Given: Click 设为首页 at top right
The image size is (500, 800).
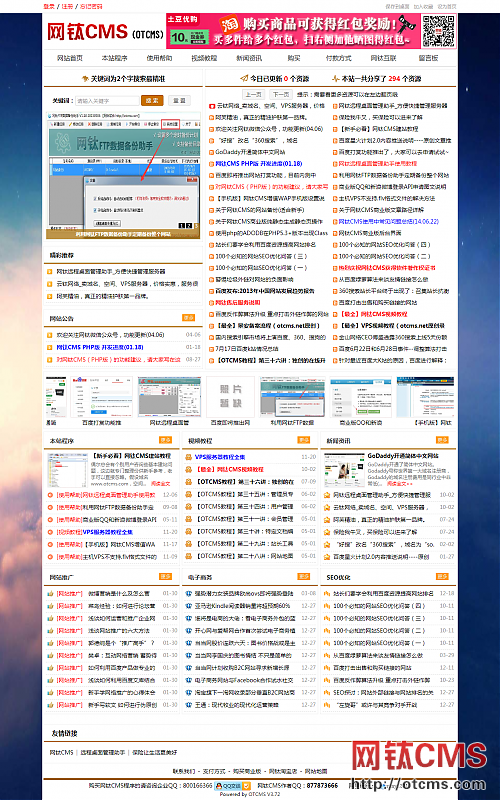Looking at the screenshot, I should (x=447, y=7).
